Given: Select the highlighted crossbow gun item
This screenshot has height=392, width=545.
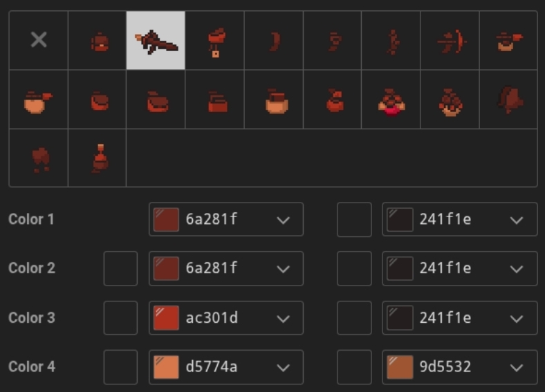Looking at the screenshot, I should pos(156,40).
